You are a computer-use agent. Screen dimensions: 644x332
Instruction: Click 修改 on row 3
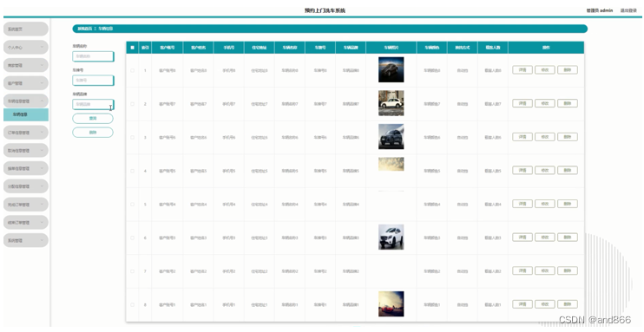[x=545, y=137]
